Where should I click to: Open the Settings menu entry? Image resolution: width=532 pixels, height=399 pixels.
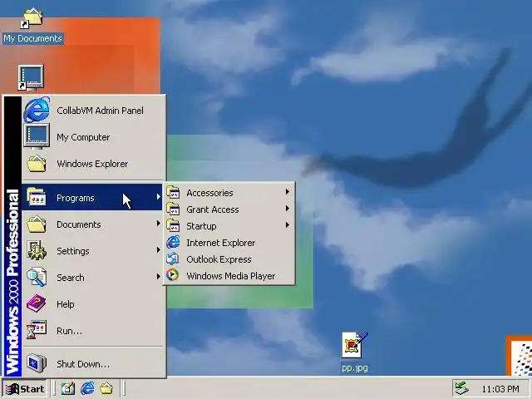pyautogui.click(x=94, y=251)
